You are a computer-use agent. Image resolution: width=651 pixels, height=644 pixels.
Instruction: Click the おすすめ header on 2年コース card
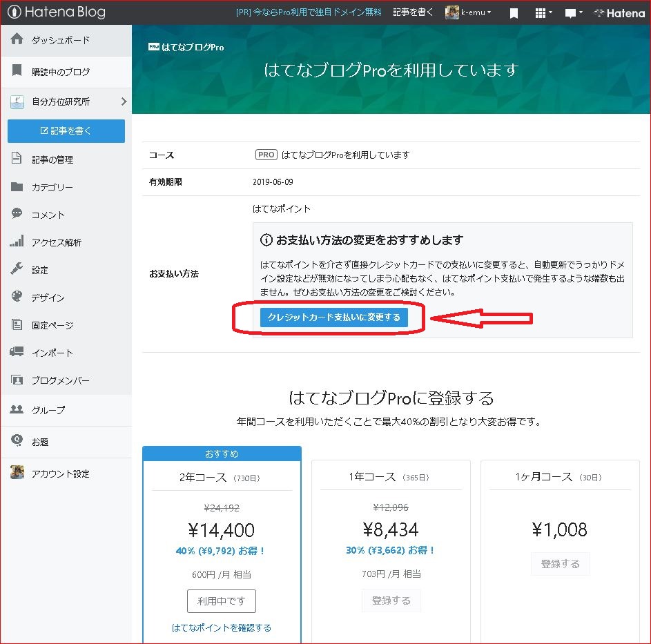pyautogui.click(x=222, y=453)
